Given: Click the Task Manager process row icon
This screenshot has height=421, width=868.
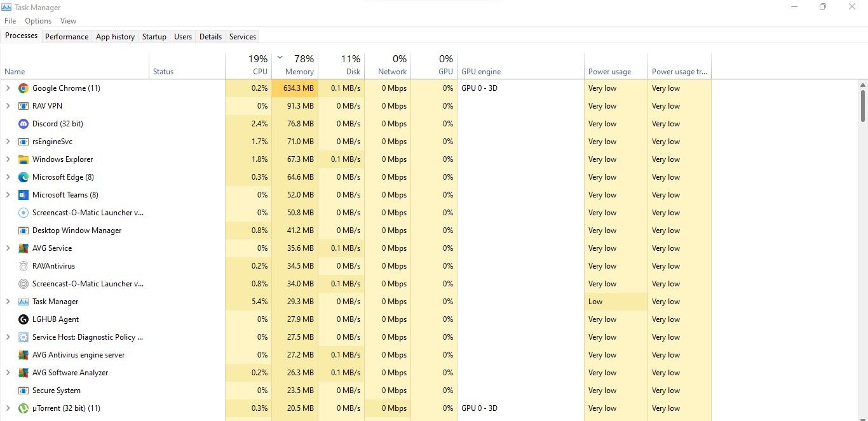Looking at the screenshot, I should point(24,302).
